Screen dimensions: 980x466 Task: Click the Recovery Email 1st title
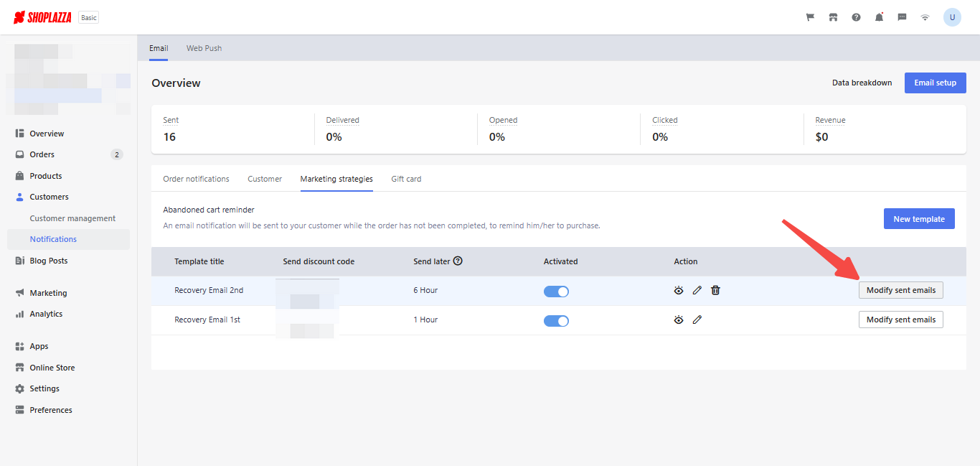point(207,320)
